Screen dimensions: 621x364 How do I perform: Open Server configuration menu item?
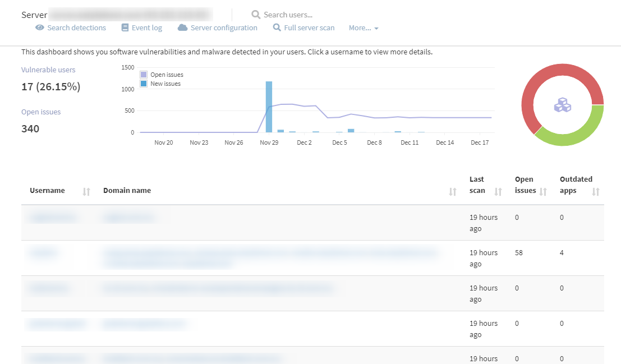coord(224,27)
